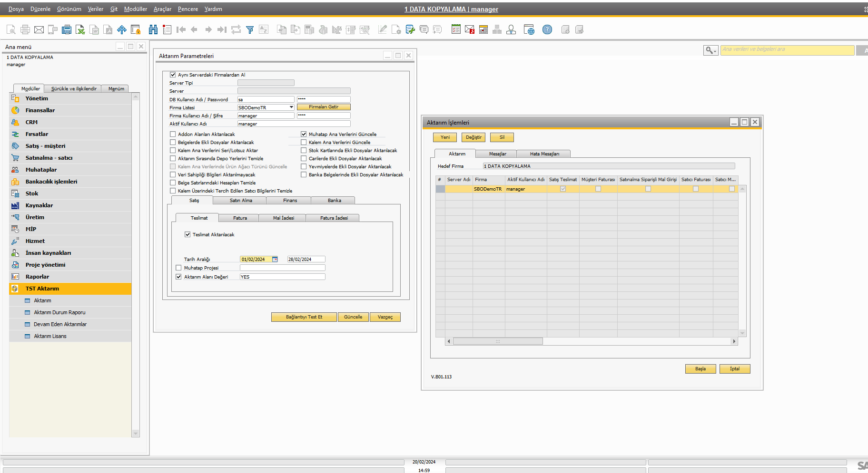Viewport: 868px width, 473px height.
Task: Enable Addon Alanları Aktarılacak checkbox
Action: (173, 135)
